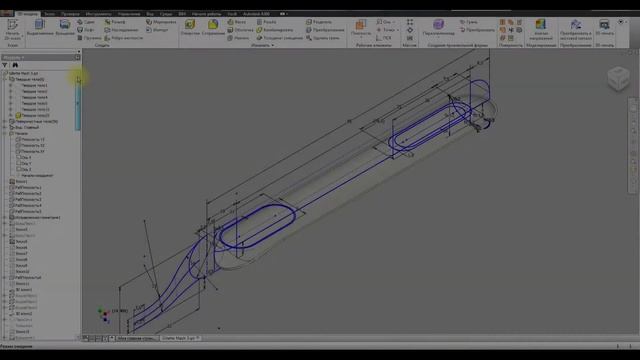Image resolution: width=640 pixels, height=360 pixels.
Task: Select the Split tool
Action: [319, 22]
